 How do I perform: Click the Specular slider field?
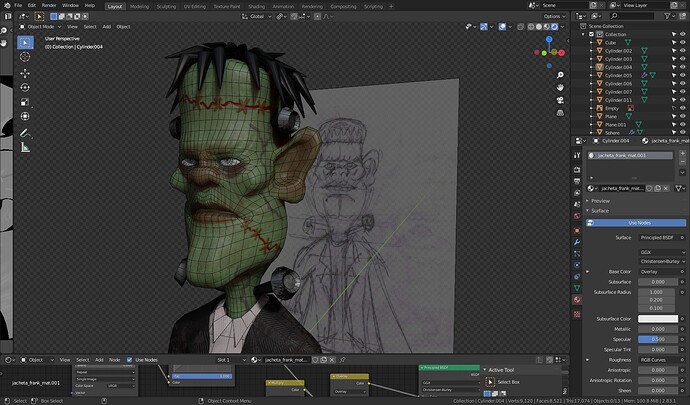pos(658,339)
